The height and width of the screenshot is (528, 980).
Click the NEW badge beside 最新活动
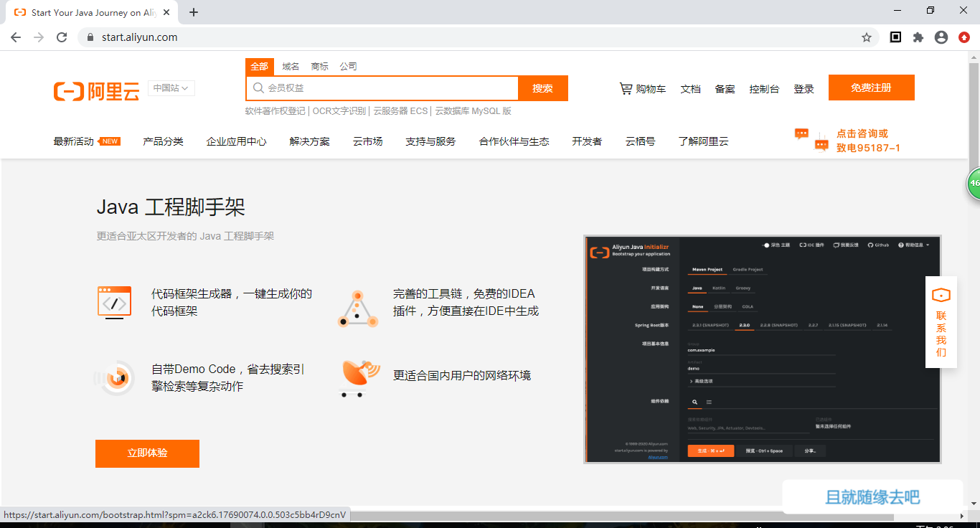coord(110,141)
